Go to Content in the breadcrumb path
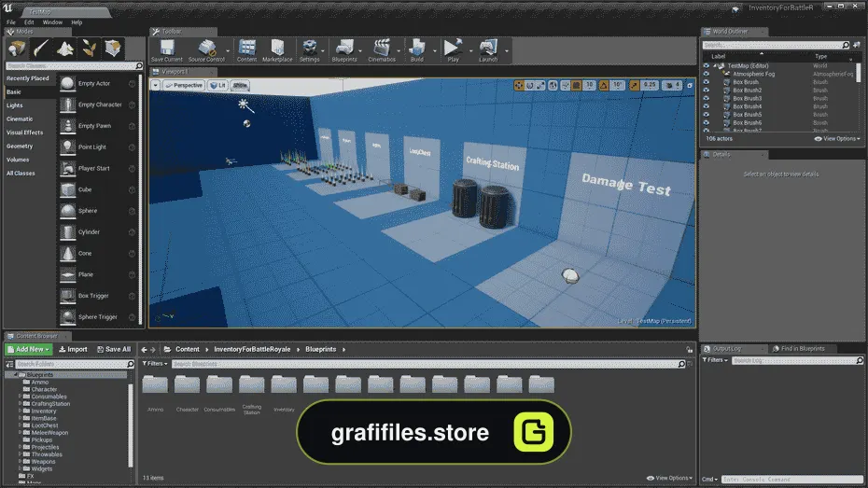The height and width of the screenshot is (488, 868). [x=187, y=349]
